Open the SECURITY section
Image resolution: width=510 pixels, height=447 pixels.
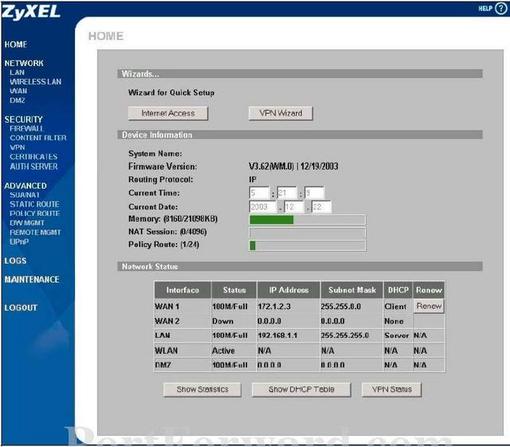(x=23, y=119)
